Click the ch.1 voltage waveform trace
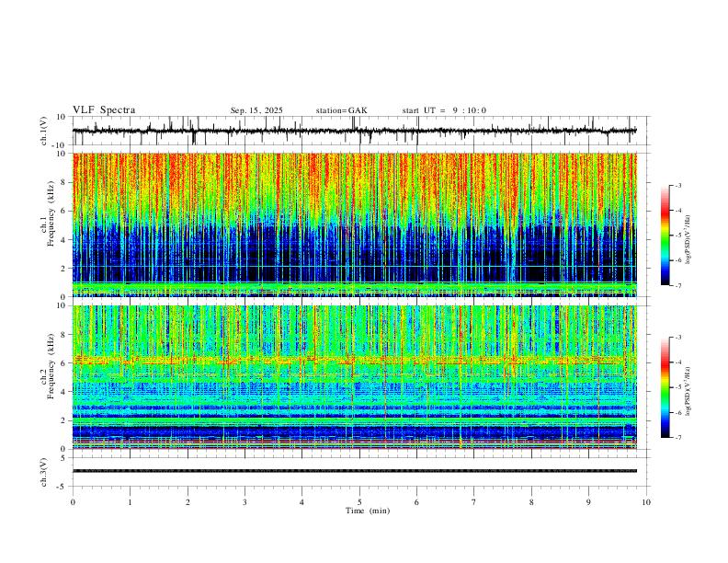The height and width of the screenshot is (563, 728). pyautogui.click(x=355, y=131)
